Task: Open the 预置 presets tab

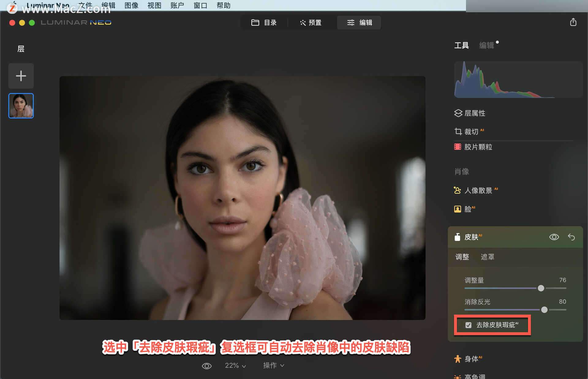Action: coord(311,23)
